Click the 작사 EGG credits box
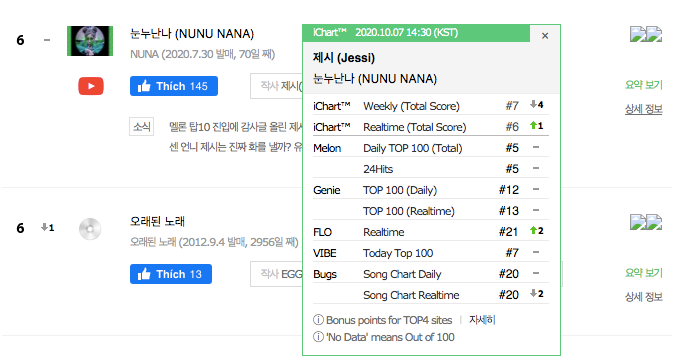The height and width of the screenshot is (362, 680). pyautogui.click(x=276, y=274)
